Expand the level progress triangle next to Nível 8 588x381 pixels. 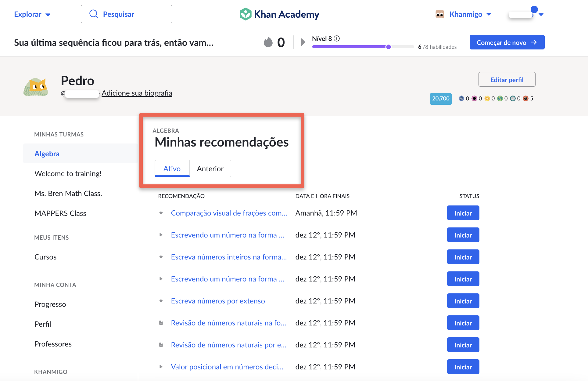(303, 42)
